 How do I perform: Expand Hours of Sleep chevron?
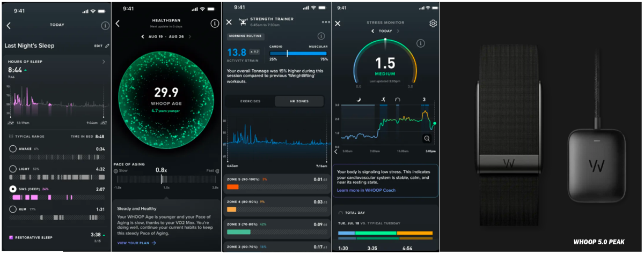coord(104,62)
